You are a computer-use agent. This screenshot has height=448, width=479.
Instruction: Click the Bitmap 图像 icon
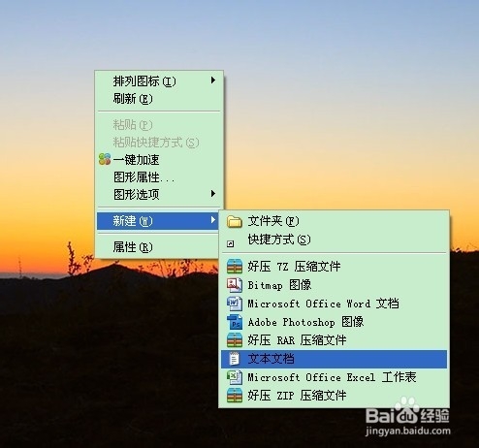pyautogui.click(x=235, y=285)
